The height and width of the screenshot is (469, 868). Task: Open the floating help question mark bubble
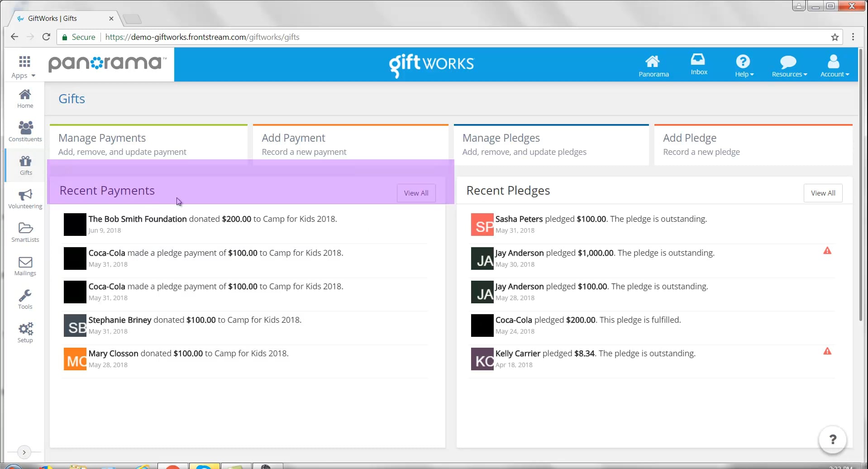pos(832,439)
